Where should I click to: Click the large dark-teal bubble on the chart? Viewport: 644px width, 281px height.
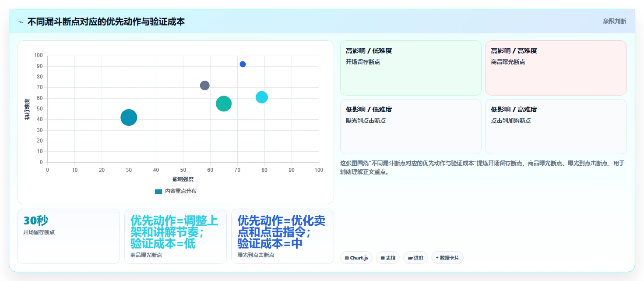click(x=129, y=117)
